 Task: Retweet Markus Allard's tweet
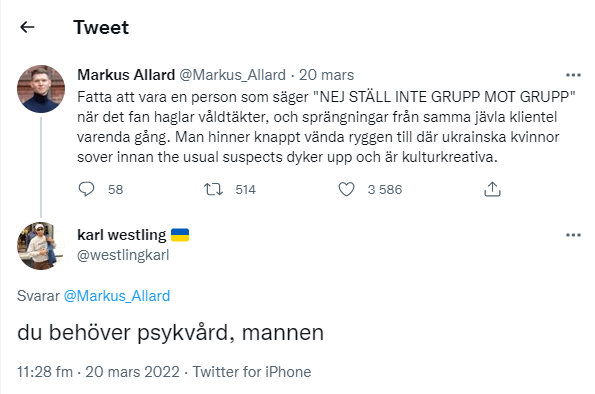pos(213,189)
